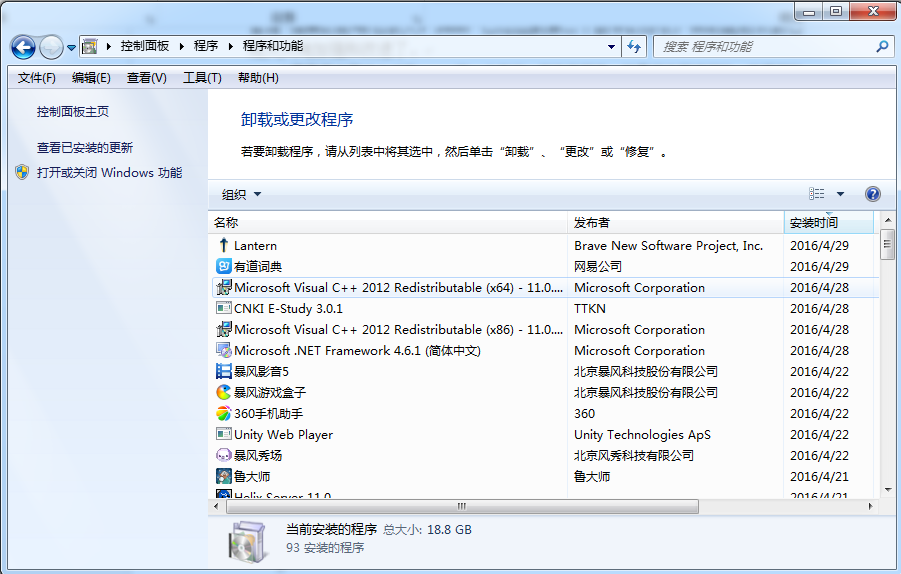Open 打开或关闭 Windows 功能 link
This screenshot has height=574, width=901.
coord(110,172)
